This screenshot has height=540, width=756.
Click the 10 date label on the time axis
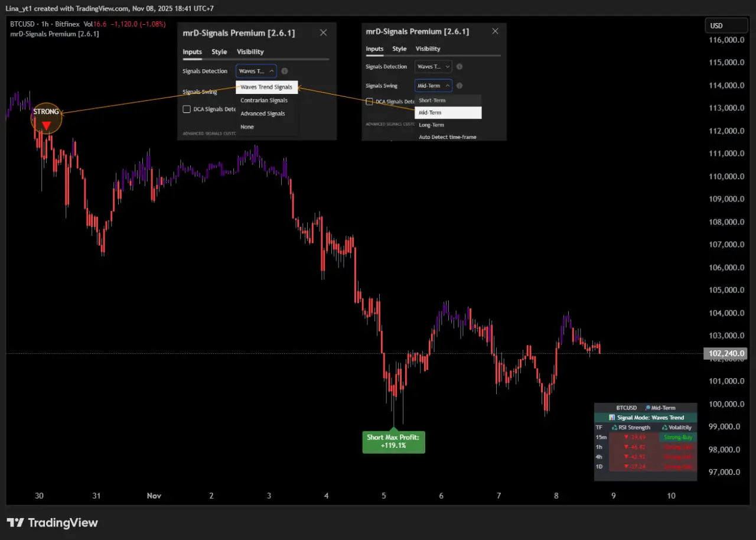[x=670, y=496]
